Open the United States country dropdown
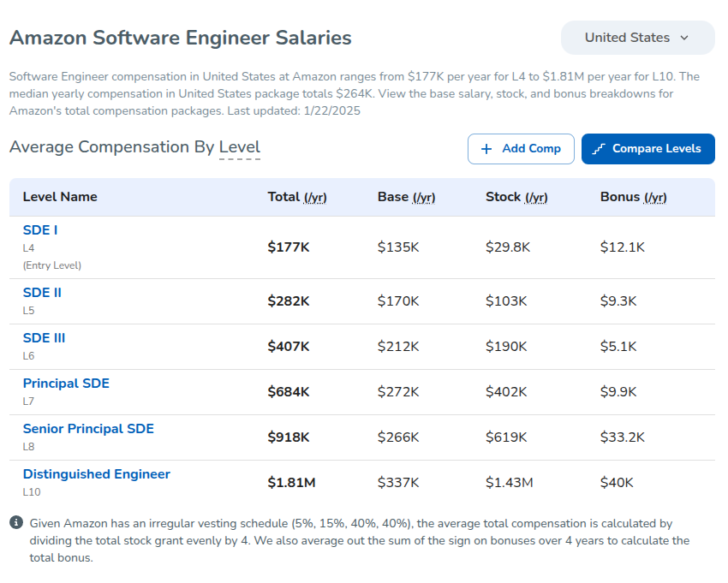728x583 pixels. (x=637, y=38)
